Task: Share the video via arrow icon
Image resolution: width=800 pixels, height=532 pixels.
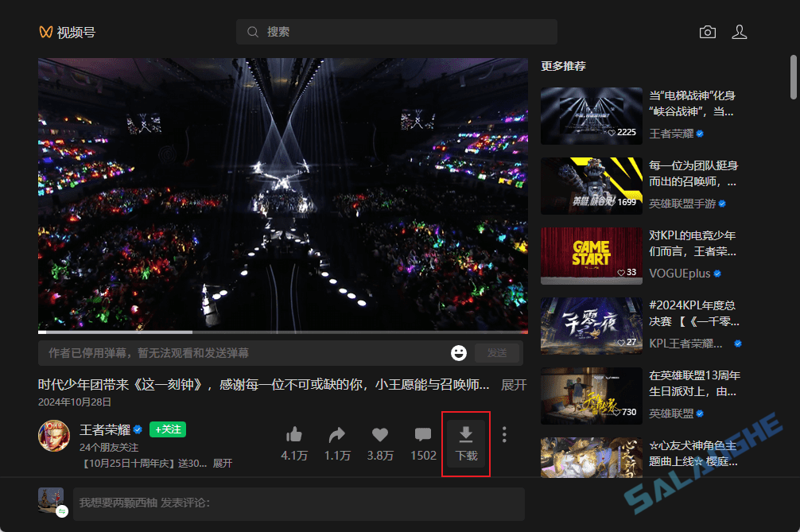Action: click(x=337, y=435)
